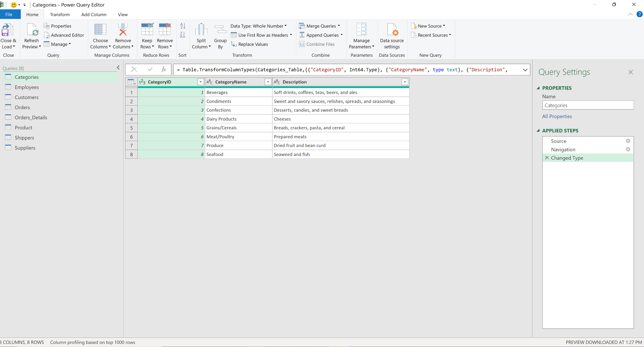Click the fx add-step icon
The width and height of the screenshot is (644, 347).
click(164, 69)
